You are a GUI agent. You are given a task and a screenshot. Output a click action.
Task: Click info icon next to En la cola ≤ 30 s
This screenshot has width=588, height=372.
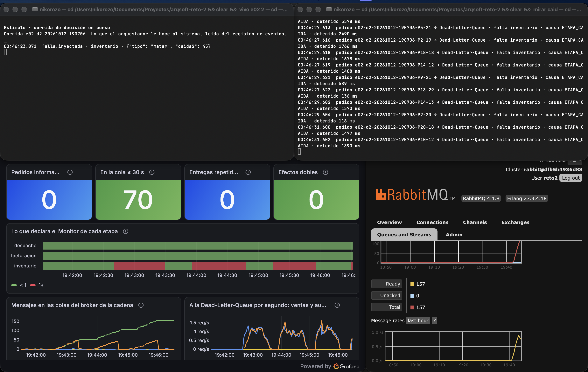[x=152, y=172]
